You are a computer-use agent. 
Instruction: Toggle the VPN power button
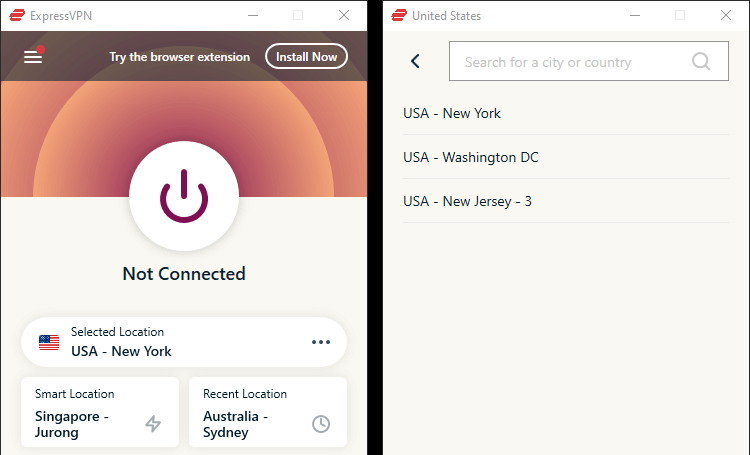[x=184, y=196]
